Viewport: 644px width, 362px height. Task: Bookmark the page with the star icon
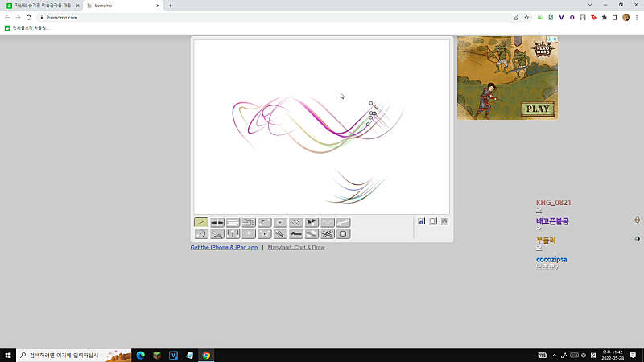click(x=526, y=18)
